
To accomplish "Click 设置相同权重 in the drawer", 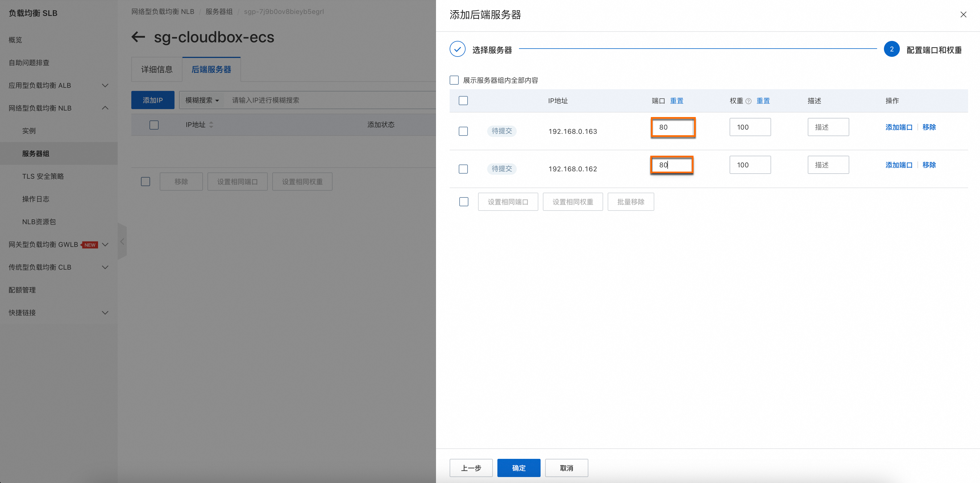I will (x=572, y=201).
